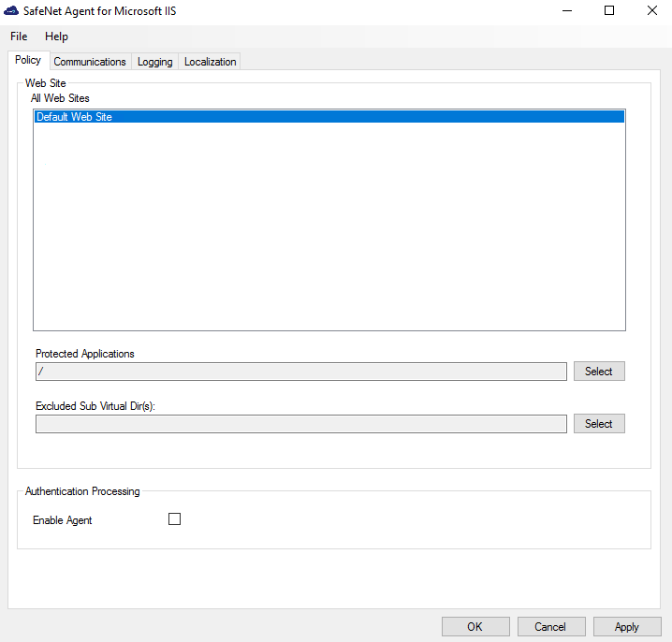Viewport: 672px width, 642px height.
Task: Switch to the Policy tab
Action: pos(28,60)
